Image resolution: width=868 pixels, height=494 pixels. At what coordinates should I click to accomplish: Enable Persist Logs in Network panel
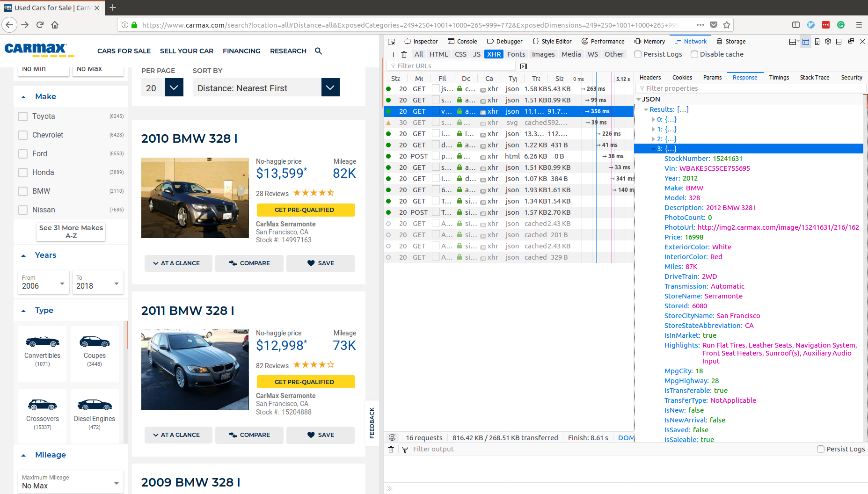pyautogui.click(x=638, y=54)
